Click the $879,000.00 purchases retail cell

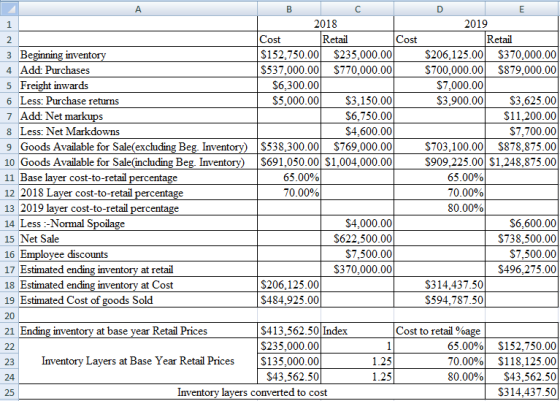(522, 70)
